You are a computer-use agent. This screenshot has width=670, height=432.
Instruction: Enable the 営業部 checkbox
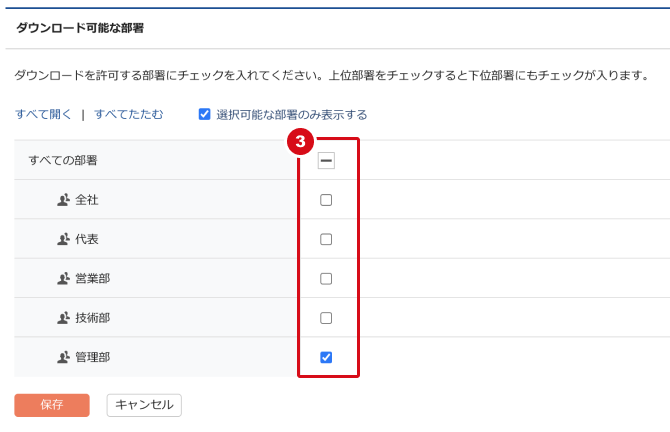coord(326,278)
